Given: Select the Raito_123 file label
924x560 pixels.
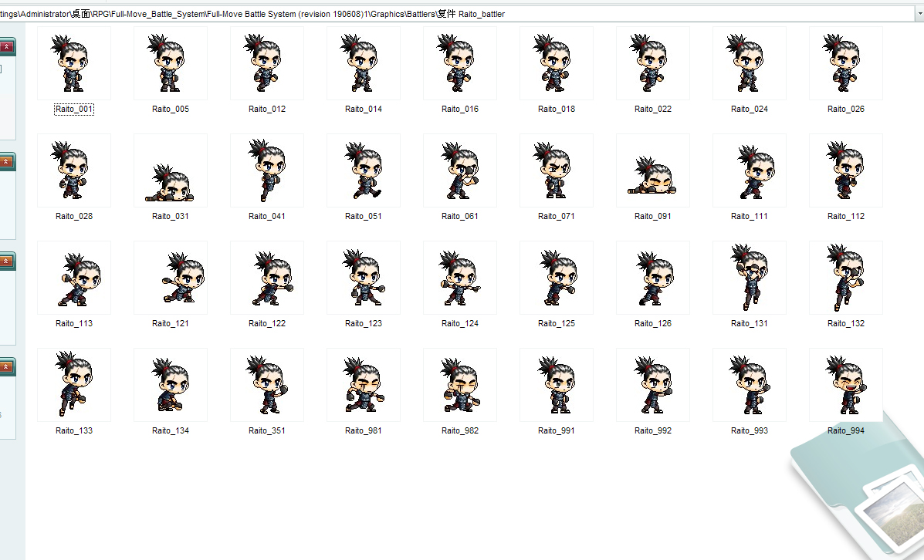Looking at the screenshot, I should [364, 323].
